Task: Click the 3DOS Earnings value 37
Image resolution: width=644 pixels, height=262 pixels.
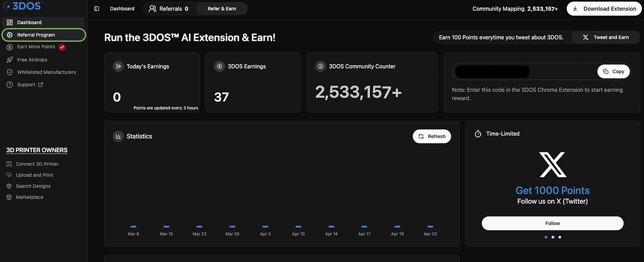Action: coord(222,97)
